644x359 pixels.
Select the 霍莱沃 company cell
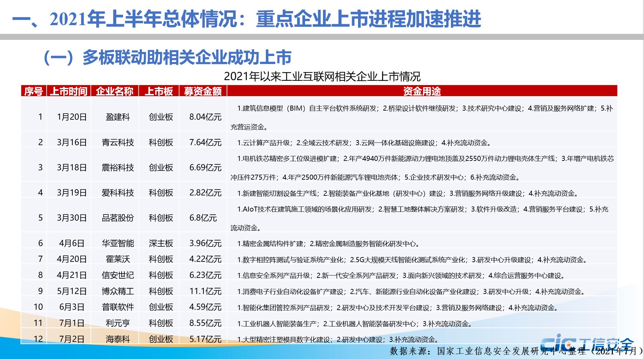(x=118, y=259)
